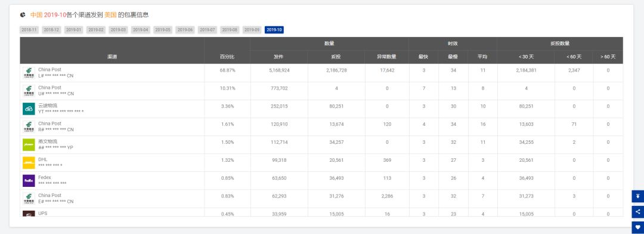
Task: Click the 妥投数量 group header
Action: (560, 44)
